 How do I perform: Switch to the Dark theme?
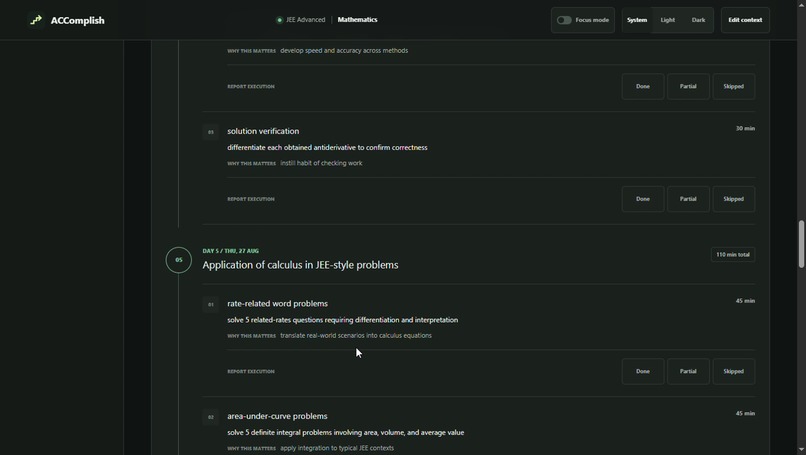pos(698,20)
